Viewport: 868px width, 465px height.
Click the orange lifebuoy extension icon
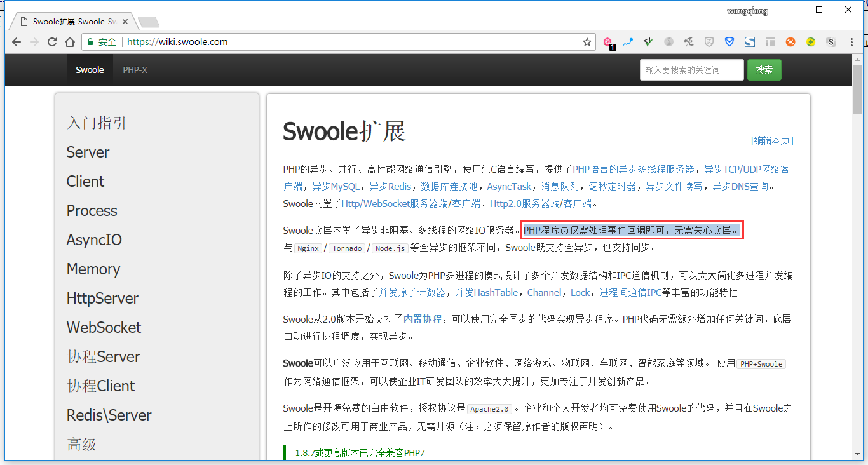tap(790, 42)
